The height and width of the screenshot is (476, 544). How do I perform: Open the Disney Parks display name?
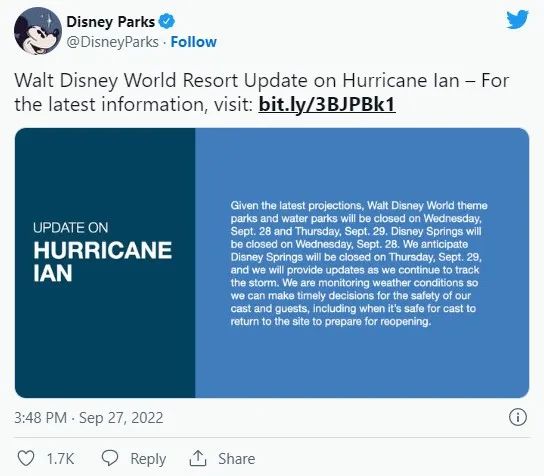point(110,22)
